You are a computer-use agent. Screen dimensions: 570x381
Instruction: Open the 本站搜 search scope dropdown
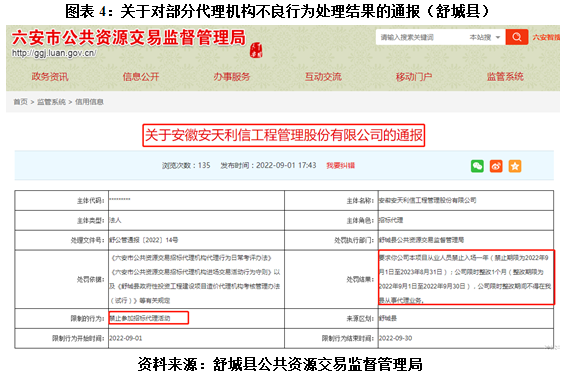tap(485, 37)
